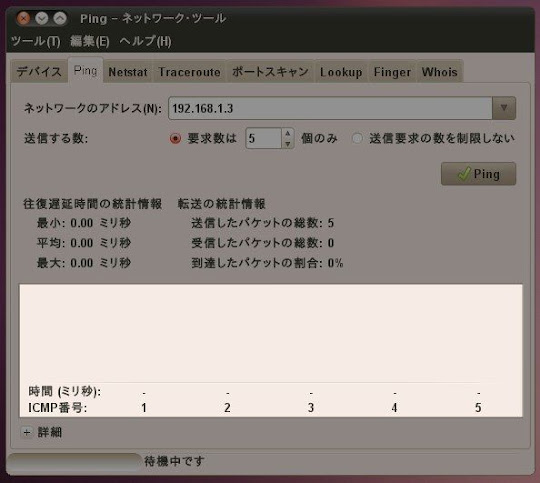The width and height of the screenshot is (540, 483).
Task: Open the ツール(T) menu
Action: click(x=36, y=41)
